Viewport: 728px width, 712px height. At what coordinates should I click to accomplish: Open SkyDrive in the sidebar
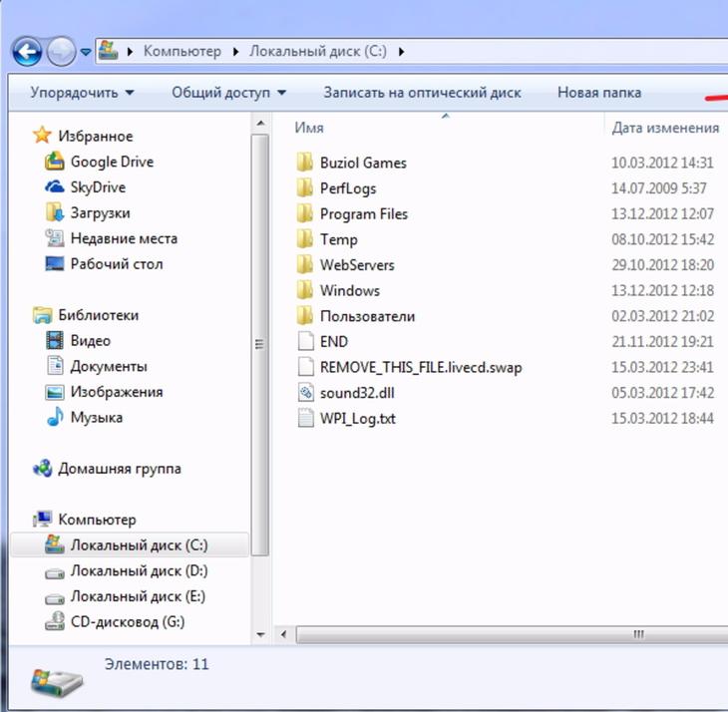(85, 187)
